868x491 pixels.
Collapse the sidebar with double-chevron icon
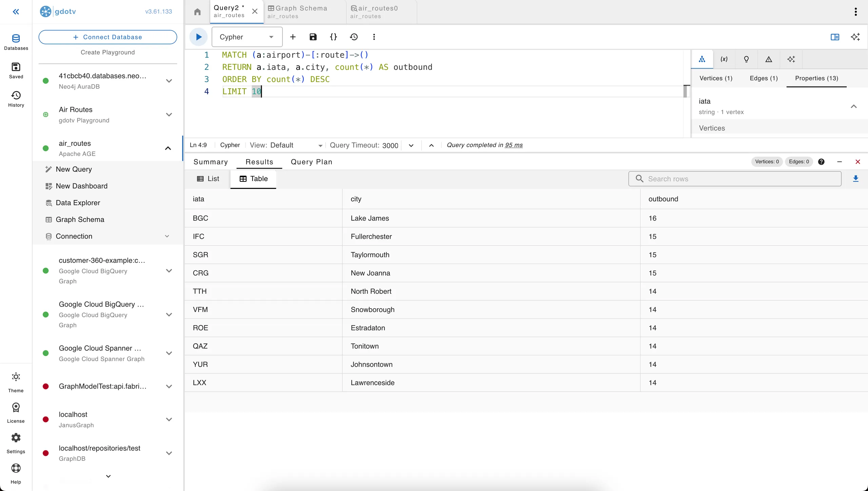(x=16, y=12)
